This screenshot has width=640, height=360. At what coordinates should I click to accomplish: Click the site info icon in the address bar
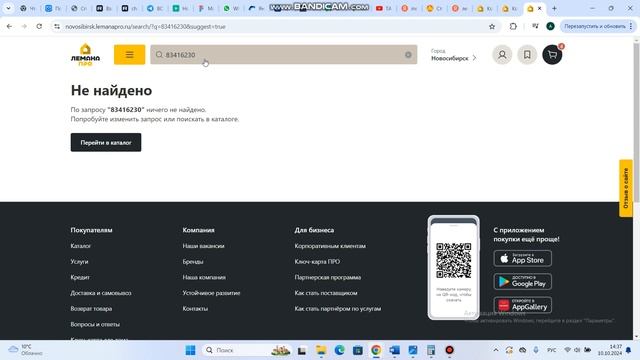point(57,26)
